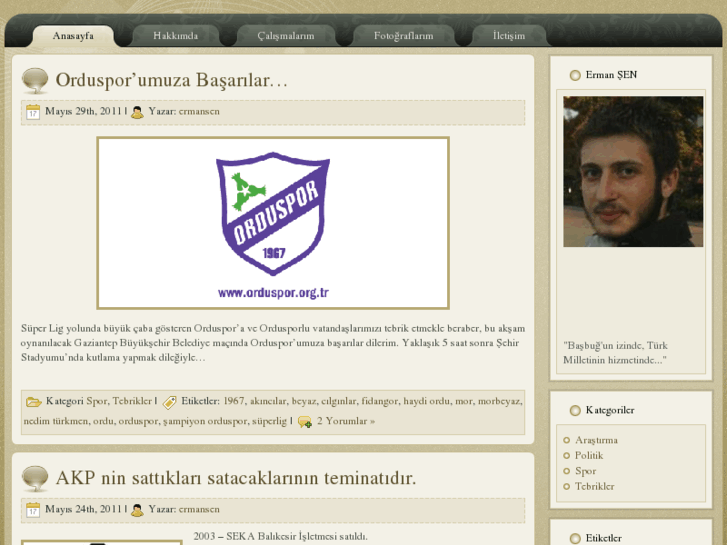Open the Fotoğraflarım tab

coord(403,36)
